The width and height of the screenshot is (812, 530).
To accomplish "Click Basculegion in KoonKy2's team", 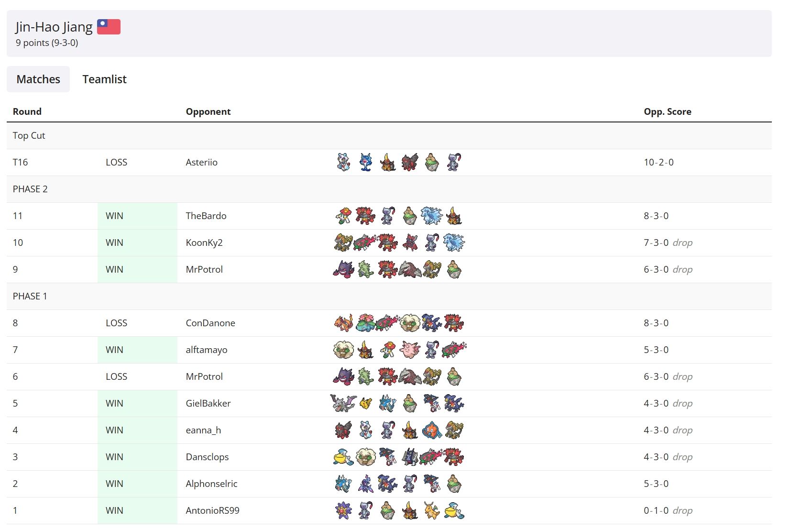I will pos(365,243).
